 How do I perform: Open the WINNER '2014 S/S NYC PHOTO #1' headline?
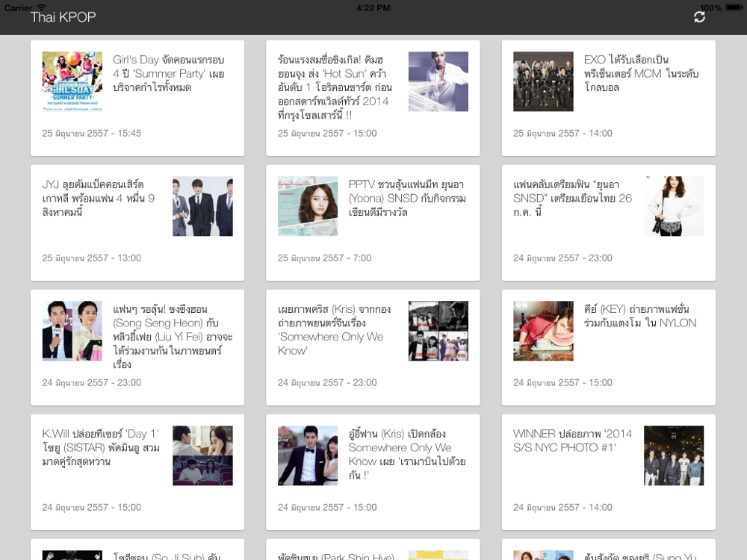[x=573, y=441]
